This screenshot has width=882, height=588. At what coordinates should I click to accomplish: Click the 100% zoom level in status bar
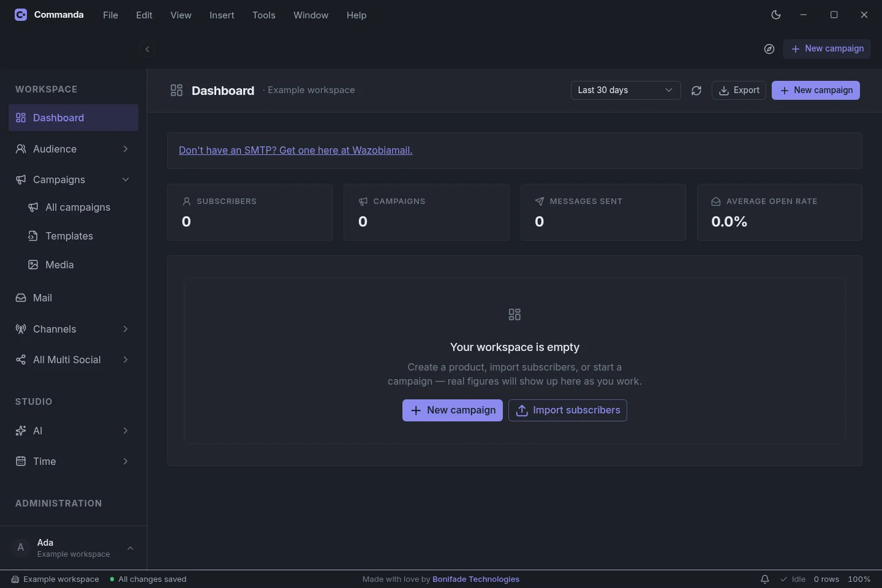859,579
